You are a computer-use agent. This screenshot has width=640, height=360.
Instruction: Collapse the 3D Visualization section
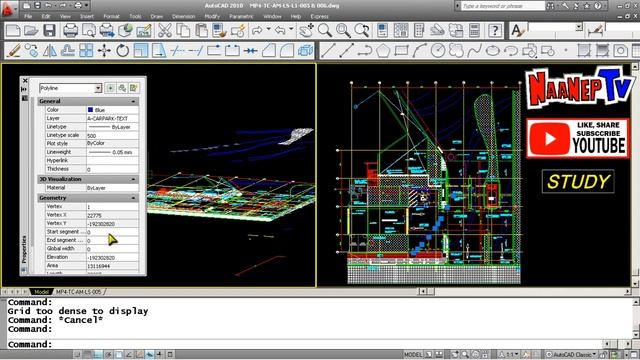tap(133, 179)
